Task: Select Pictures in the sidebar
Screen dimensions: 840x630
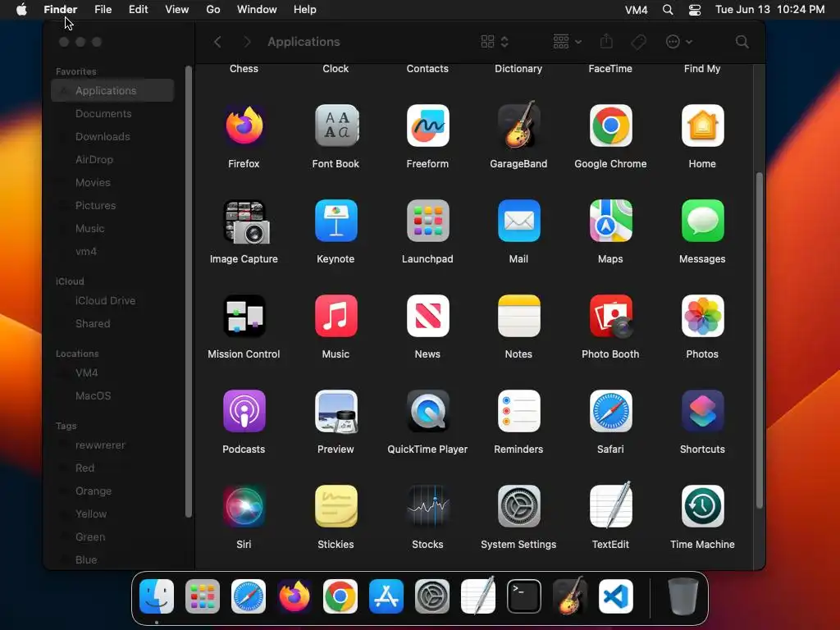Action: coord(112,206)
